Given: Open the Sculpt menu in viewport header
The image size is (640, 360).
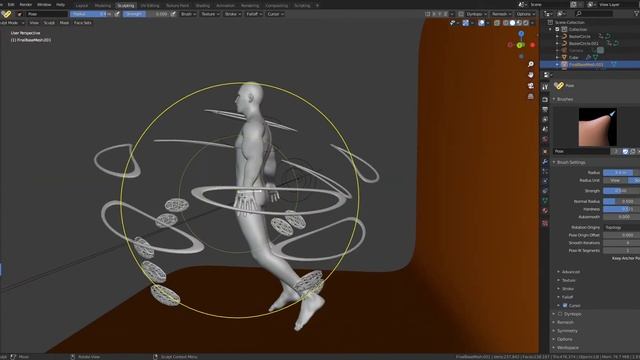Looking at the screenshot, I should pos(49,23).
